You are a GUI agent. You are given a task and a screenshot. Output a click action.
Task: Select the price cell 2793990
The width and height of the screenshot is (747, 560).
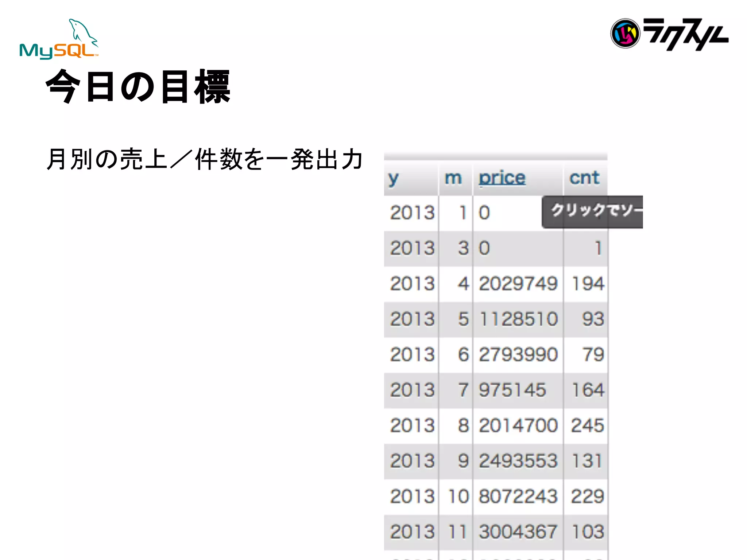[x=518, y=354]
